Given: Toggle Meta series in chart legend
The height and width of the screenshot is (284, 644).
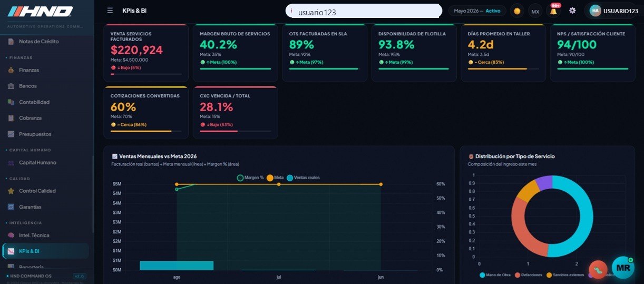Looking at the screenshot, I should click(275, 178).
